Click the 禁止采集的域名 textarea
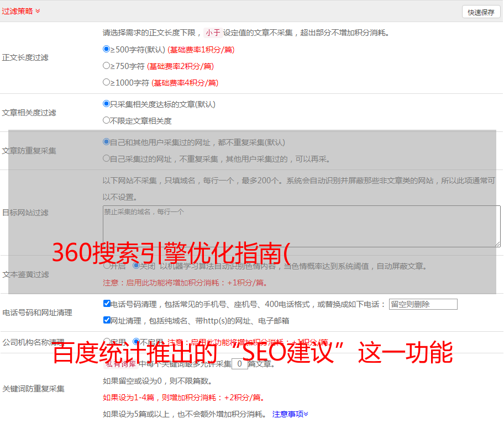This screenshot has height=424, width=504. click(302, 226)
